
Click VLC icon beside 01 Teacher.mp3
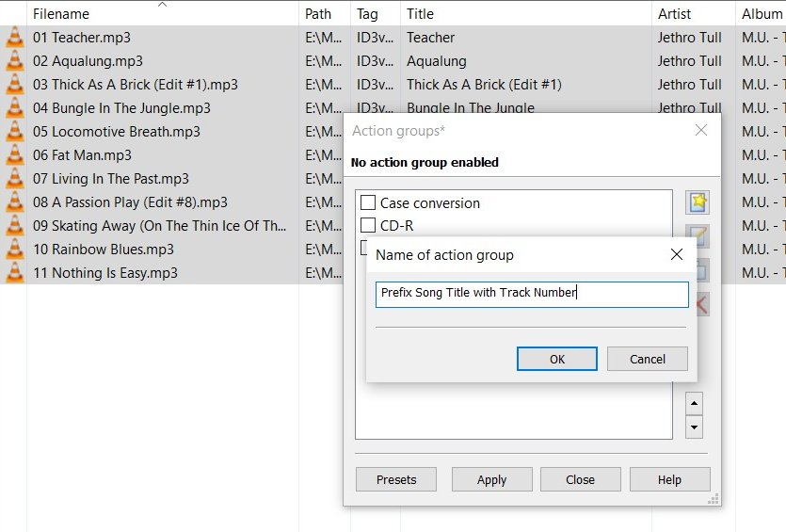click(x=14, y=38)
